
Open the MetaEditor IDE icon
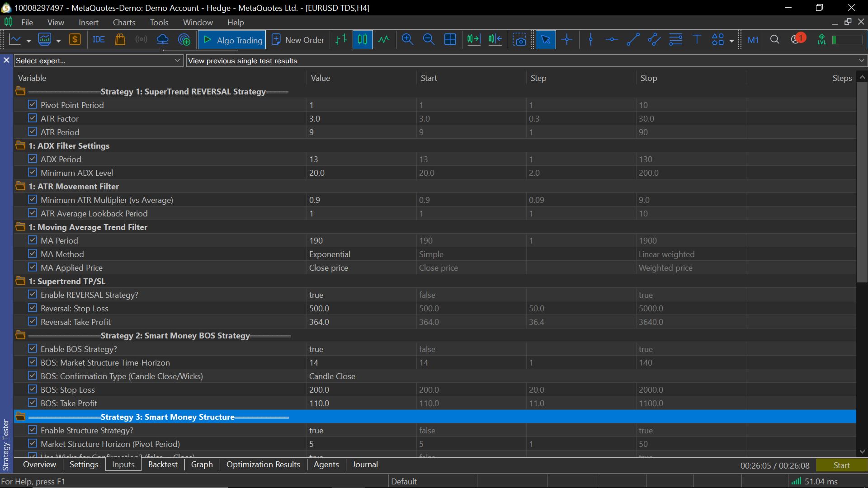pyautogui.click(x=99, y=40)
